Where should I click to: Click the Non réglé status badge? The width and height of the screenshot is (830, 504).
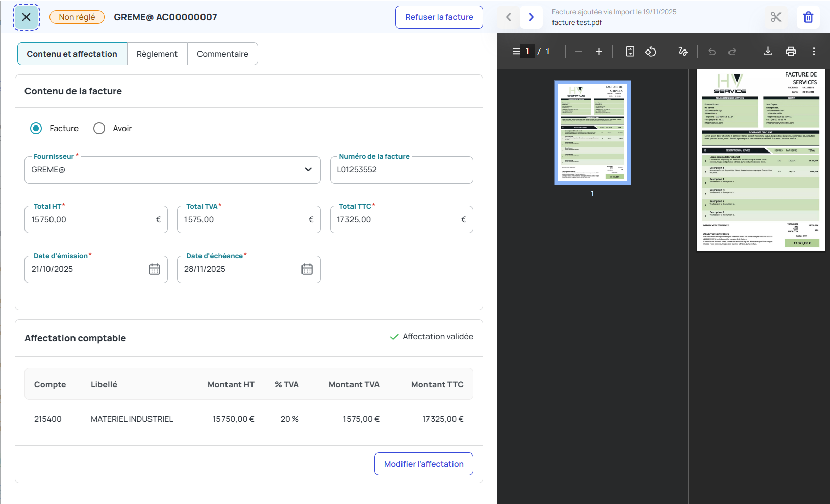tap(77, 17)
